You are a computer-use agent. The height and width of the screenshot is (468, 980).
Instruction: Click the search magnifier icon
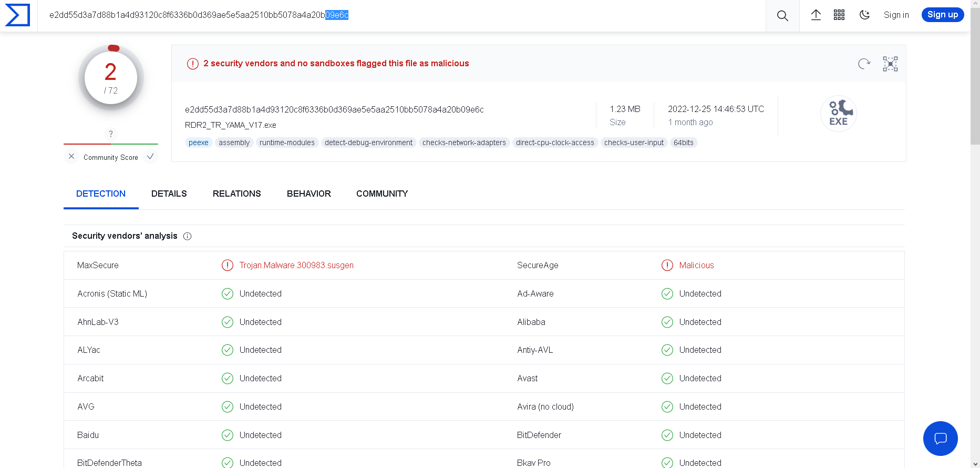pyautogui.click(x=782, y=16)
